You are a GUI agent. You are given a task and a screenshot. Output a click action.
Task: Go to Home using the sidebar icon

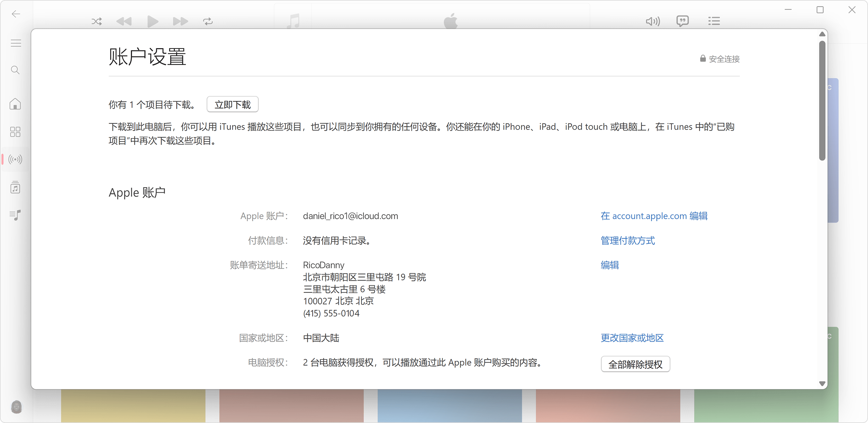[x=15, y=104]
